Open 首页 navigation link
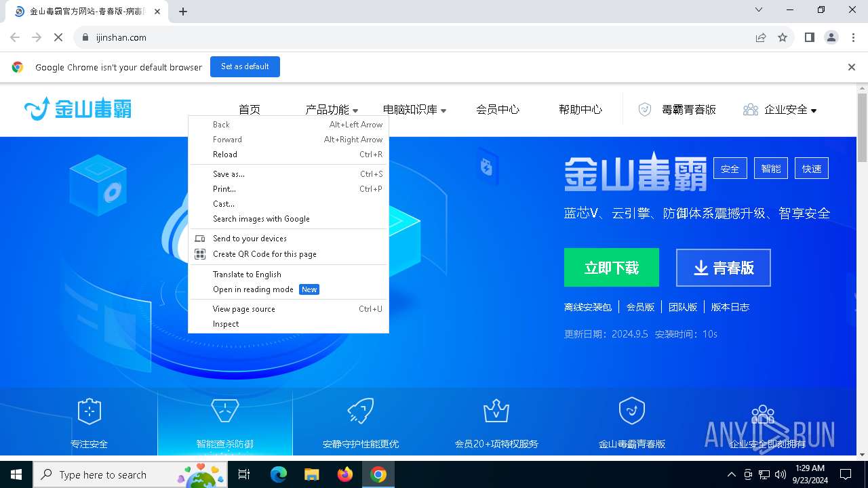The height and width of the screenshot is (488, 868). tap(250, 109)
